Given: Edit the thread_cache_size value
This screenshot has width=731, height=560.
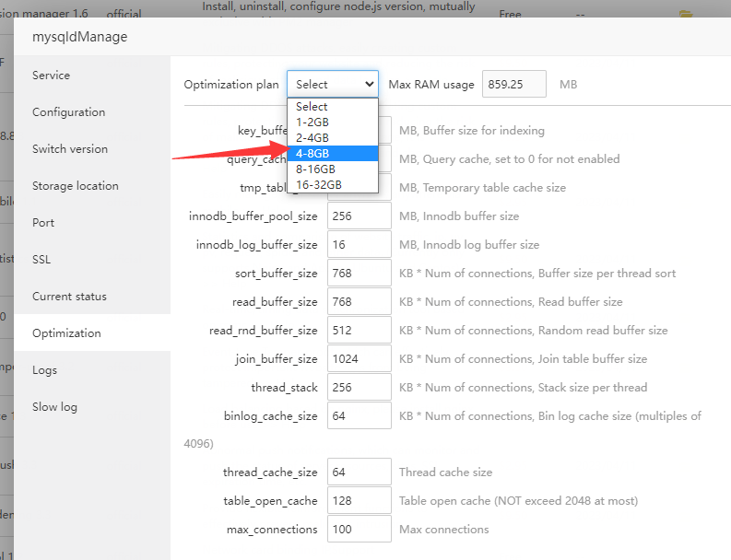Looking at the screenshot, I should pyautogui.click(x=359, y=472).
